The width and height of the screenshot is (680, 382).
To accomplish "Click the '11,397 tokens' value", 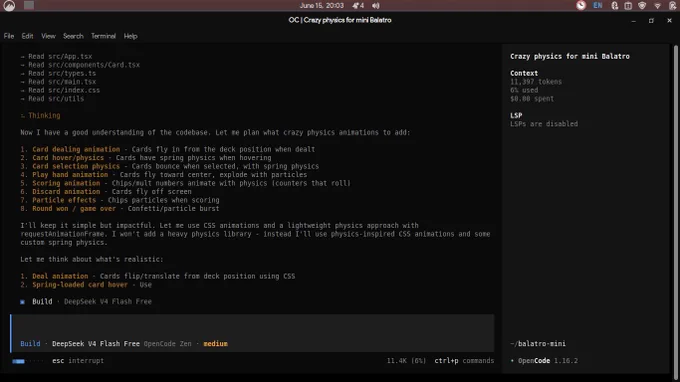I will (536, 82).
